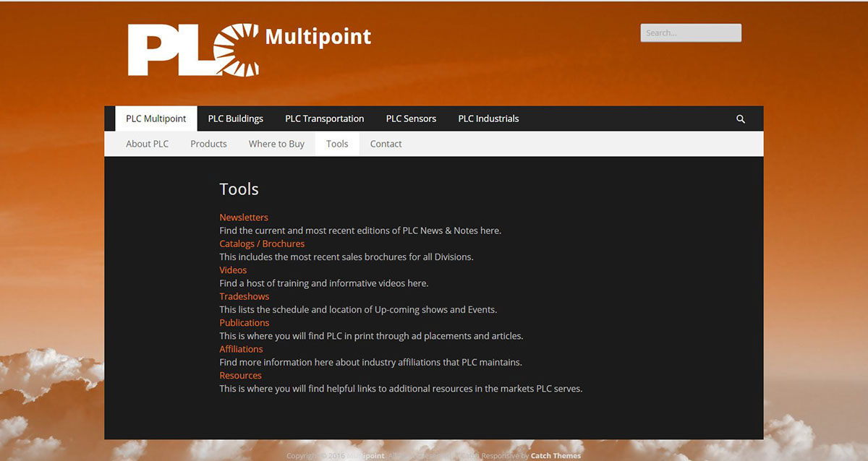
Task: Click the text "Find the current and most recent editions"
Action: (x=310, y=231)
